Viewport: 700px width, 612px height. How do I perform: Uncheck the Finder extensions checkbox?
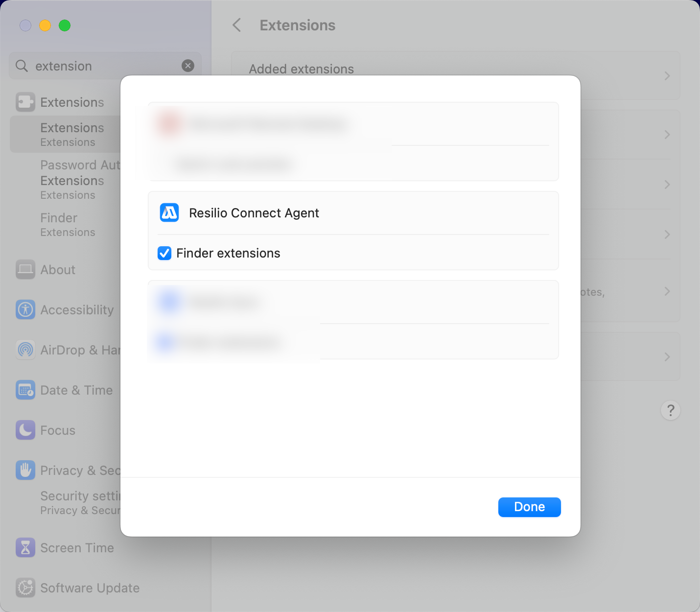pyautogui.click(x=164, y=253)
